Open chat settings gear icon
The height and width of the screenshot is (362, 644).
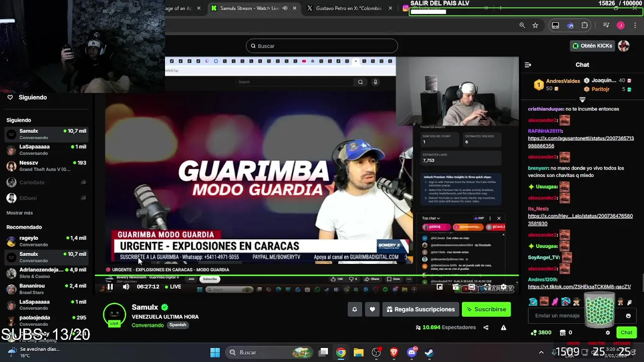point(608,332)
